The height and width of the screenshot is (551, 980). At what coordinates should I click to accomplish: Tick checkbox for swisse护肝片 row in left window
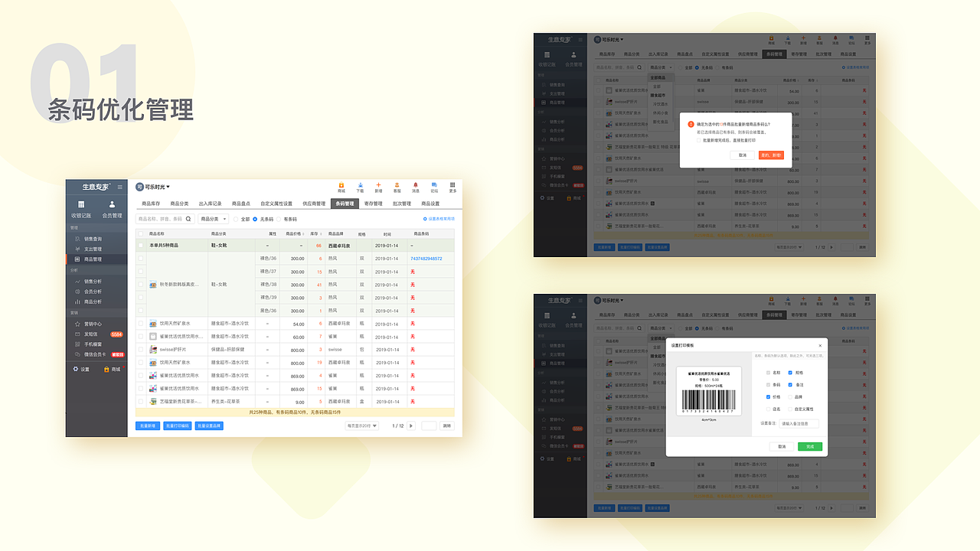[141, 350]
